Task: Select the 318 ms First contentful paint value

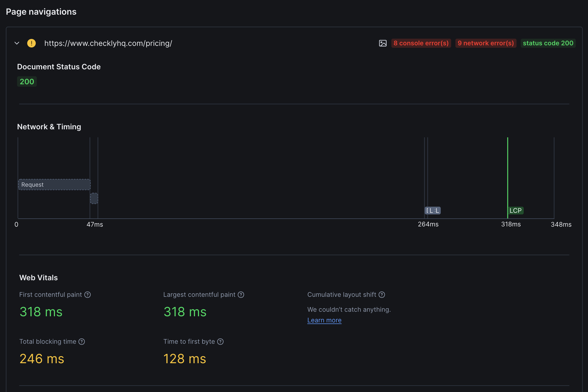Action: pos(41,312)
